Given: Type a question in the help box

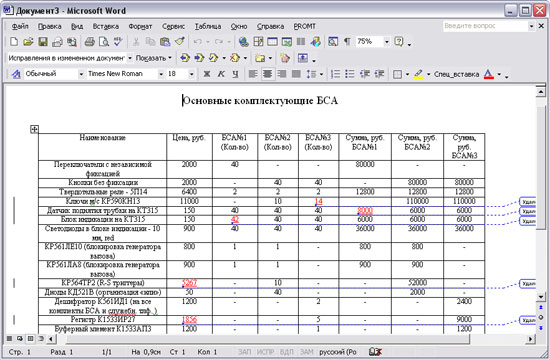Looking at the screenshot, I should [485, 26].
